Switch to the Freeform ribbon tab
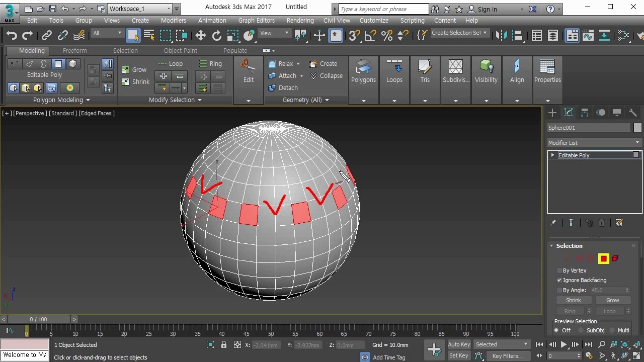The image size is (644, 362). pyautogui.click(x=75, y=51)
